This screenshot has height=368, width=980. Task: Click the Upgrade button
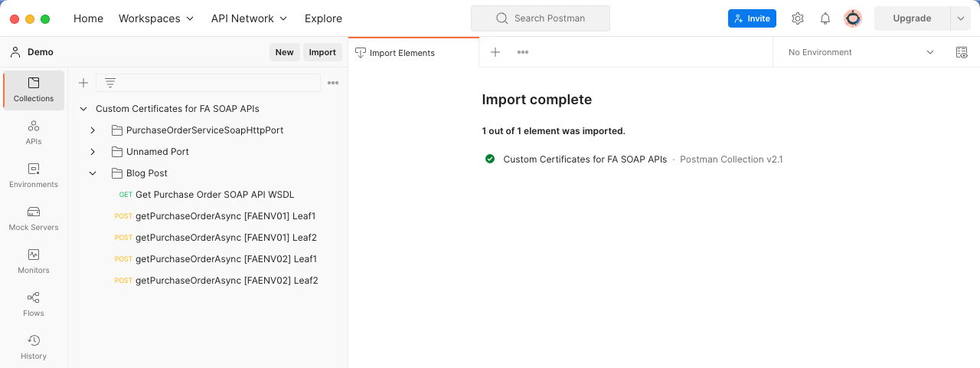pos(912,18)
